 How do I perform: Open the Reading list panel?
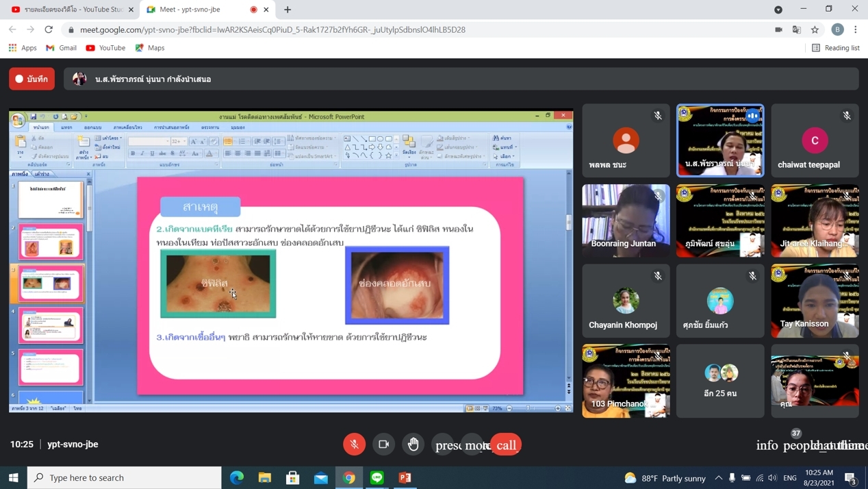coord(835,48)
